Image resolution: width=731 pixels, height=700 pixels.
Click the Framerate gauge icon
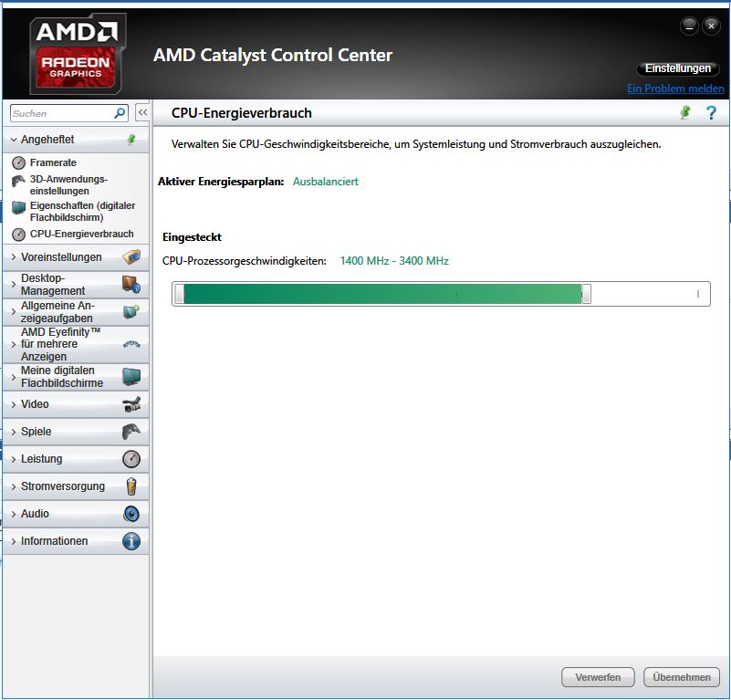(x=18, y=162)
